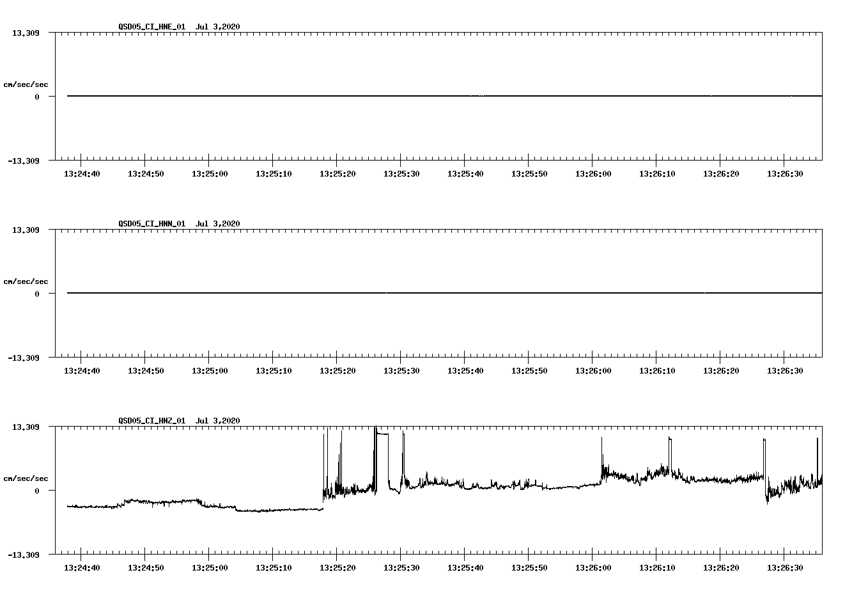Click the 13:24:50 time label under HNN plot
The image size is (868, 591).
pyautogui.click(x=146, y=370)
